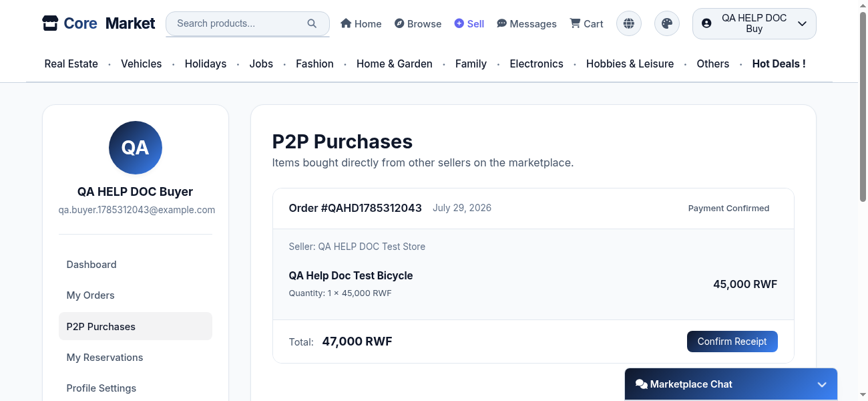Viewport: 868px width, 401px height.
Task: Open the theme palette button
Action: 667,23
